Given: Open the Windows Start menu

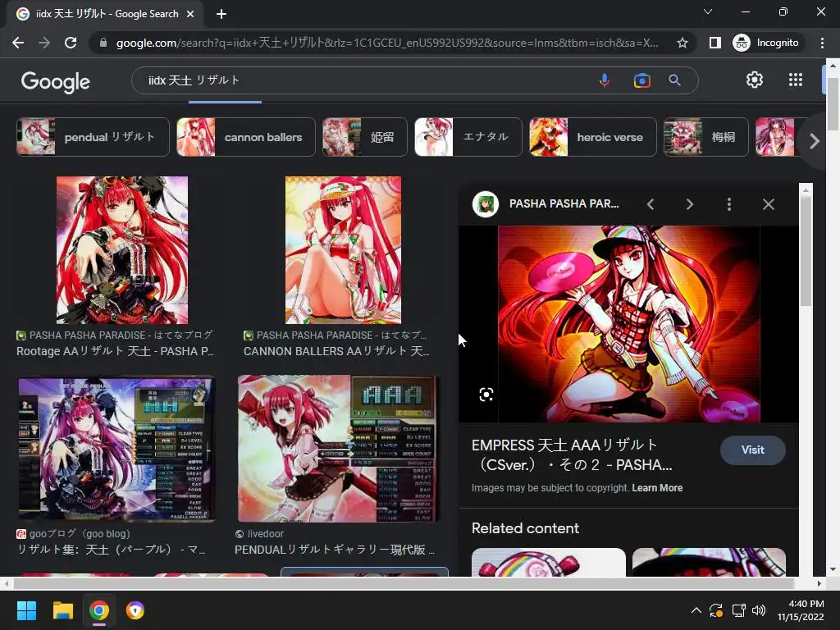Looking at the screenshot, I should point(26,610).
